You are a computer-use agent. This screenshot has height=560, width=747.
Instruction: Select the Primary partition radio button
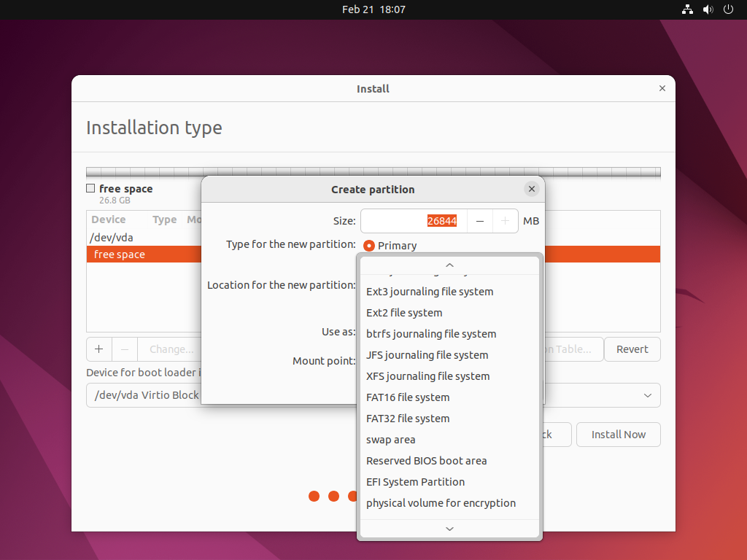point(370,246)
